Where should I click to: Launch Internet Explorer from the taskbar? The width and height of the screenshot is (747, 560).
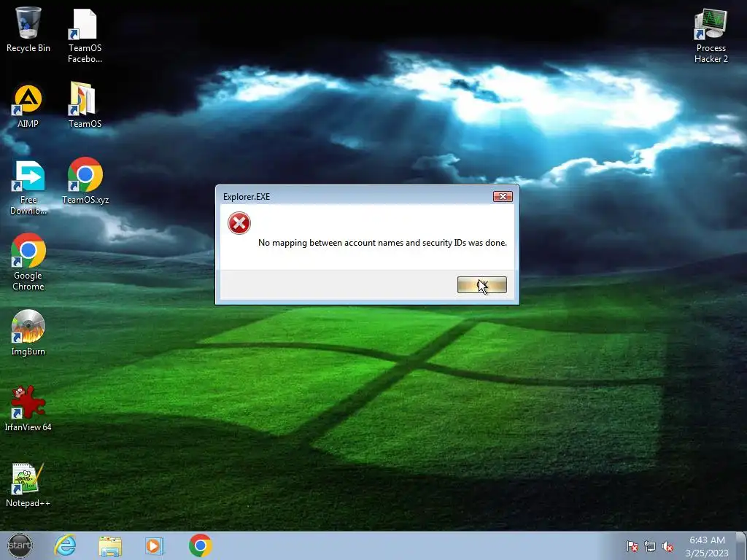coord(65,545)
